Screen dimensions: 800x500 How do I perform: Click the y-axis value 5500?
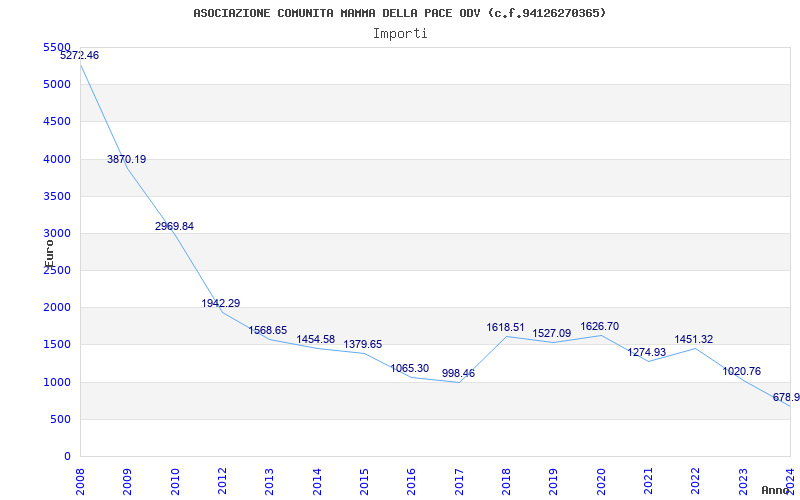(x=57, y=47)
